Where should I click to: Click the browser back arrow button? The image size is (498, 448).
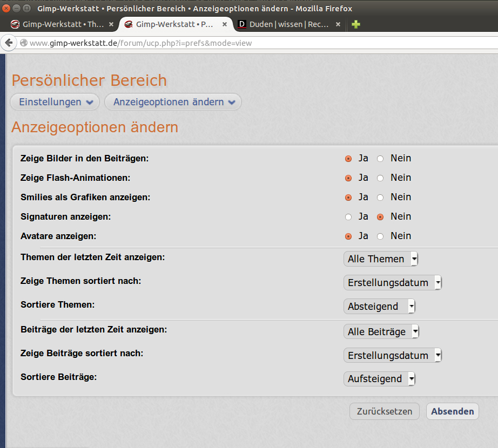[9, 43]
